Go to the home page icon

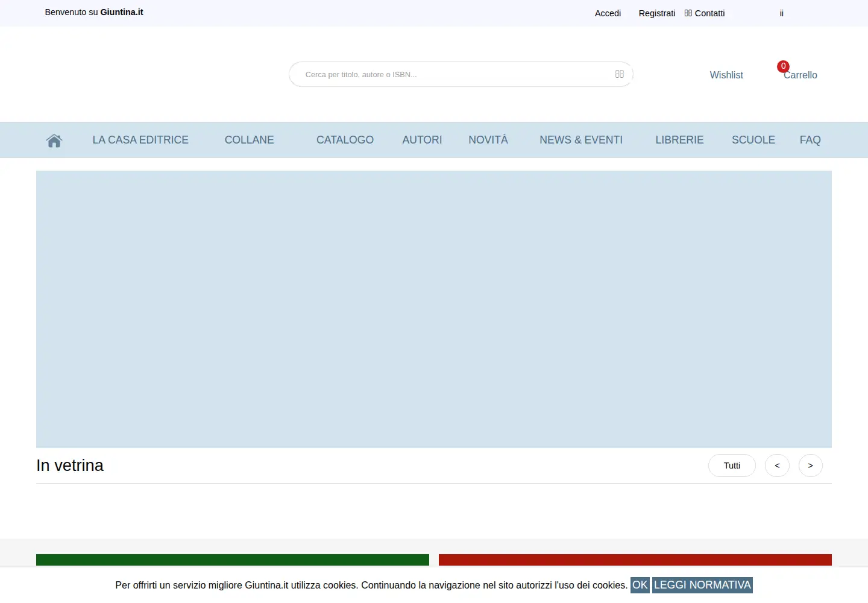pos(54,140)
